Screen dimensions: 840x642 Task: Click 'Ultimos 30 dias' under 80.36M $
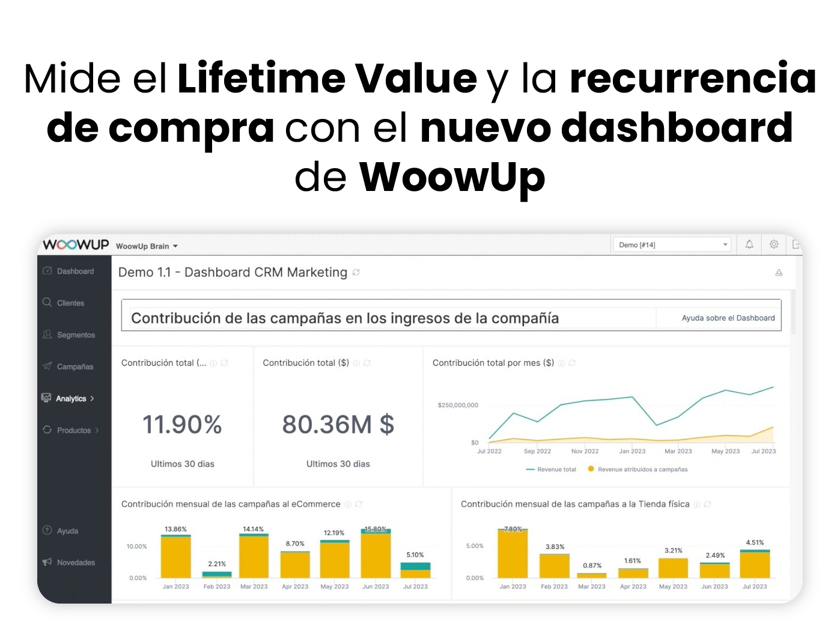338,464
